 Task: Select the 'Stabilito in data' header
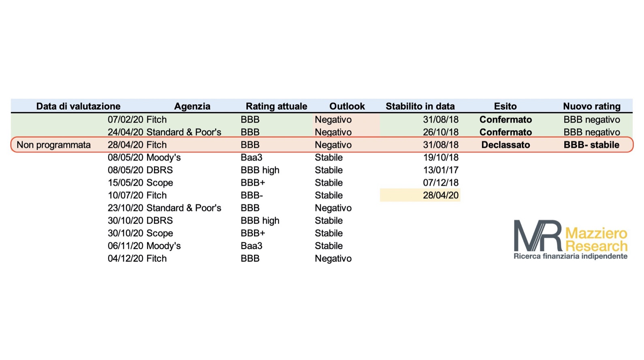pos(420,106)
